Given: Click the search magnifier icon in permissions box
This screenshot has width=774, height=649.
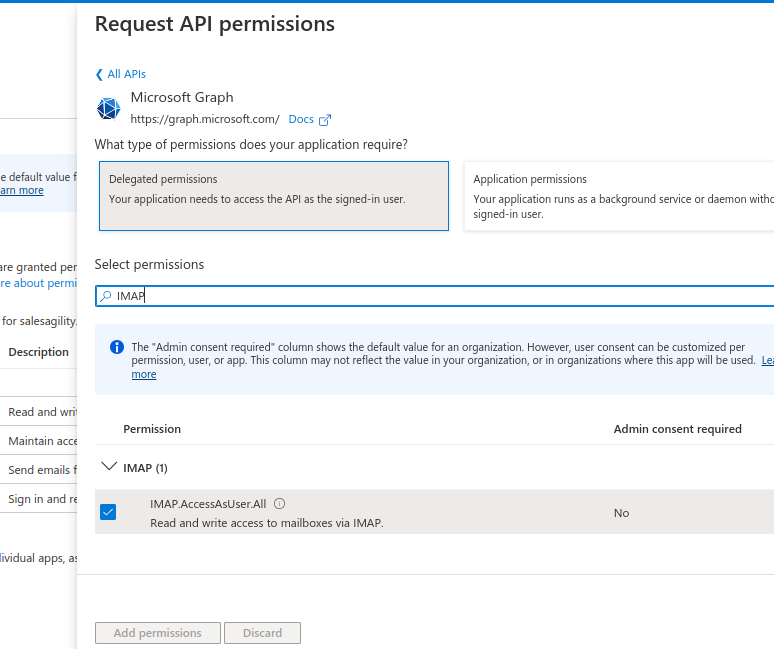Looking at the screenshot, I should (x=106, y=296).
